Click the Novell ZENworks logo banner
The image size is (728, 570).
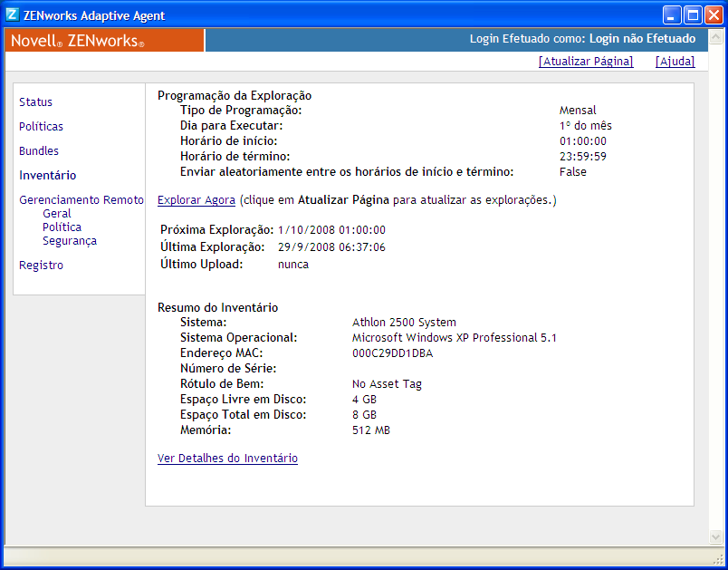(x=100, y=40)
